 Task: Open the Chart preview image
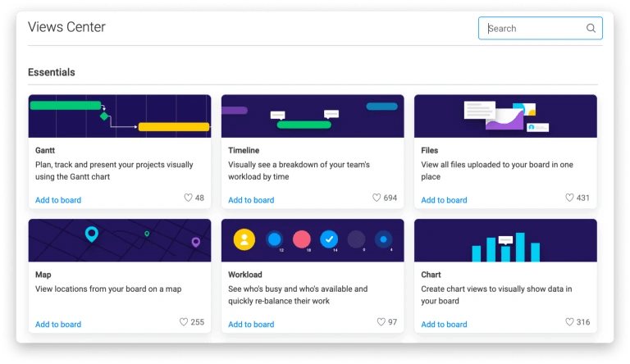tap(505, 240)
